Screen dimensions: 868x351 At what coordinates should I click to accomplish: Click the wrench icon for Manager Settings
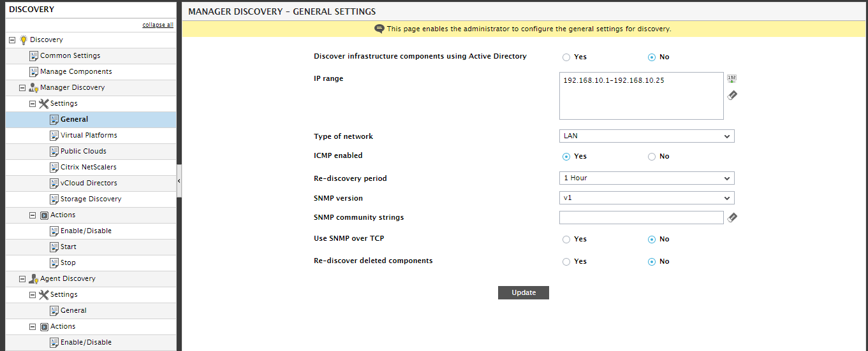pos(43,103)
